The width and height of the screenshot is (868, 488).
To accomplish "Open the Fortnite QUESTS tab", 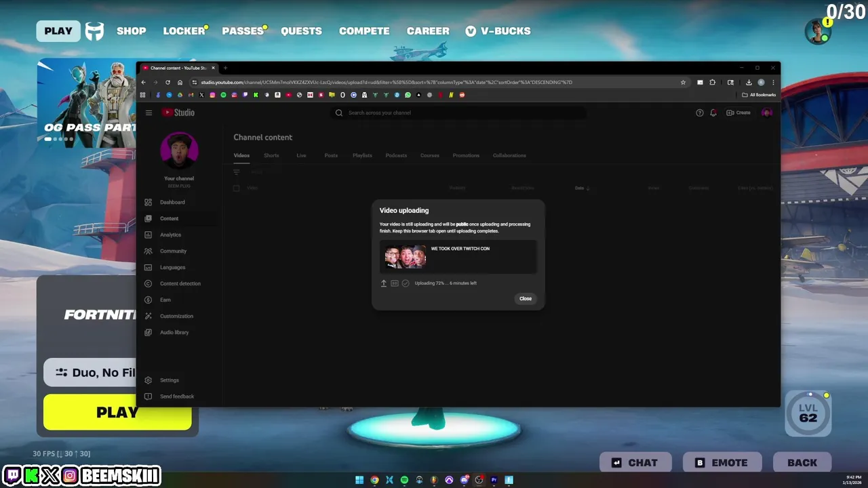I will pos(301,30).
